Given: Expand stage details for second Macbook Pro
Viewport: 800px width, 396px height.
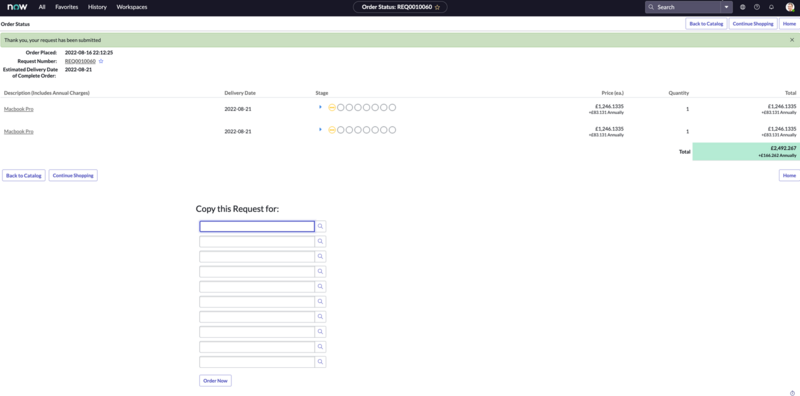Looking at the screenshot, I should click(320, 130).
